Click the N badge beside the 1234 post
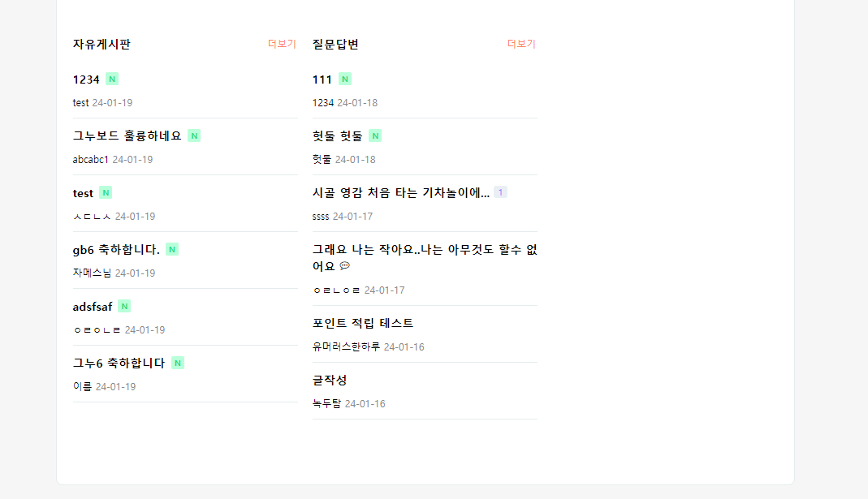The image size is (868, 499). [x=112, y=80]
